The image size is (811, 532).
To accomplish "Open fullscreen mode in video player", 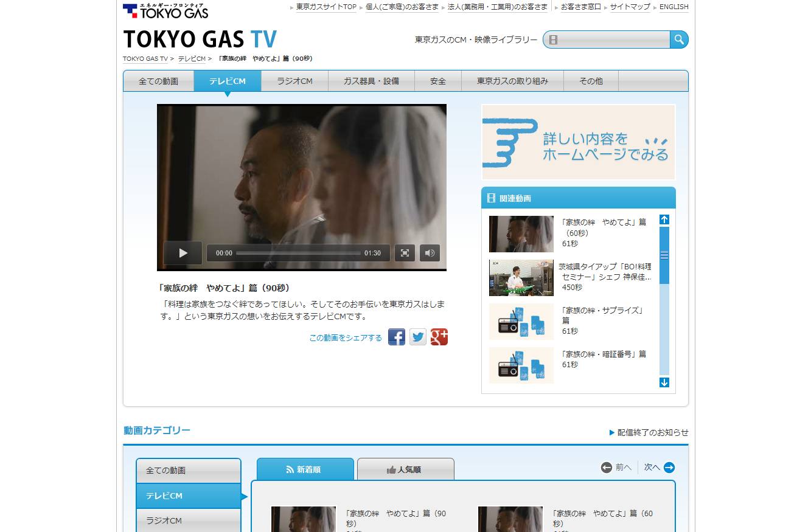I will pos(405,253).
